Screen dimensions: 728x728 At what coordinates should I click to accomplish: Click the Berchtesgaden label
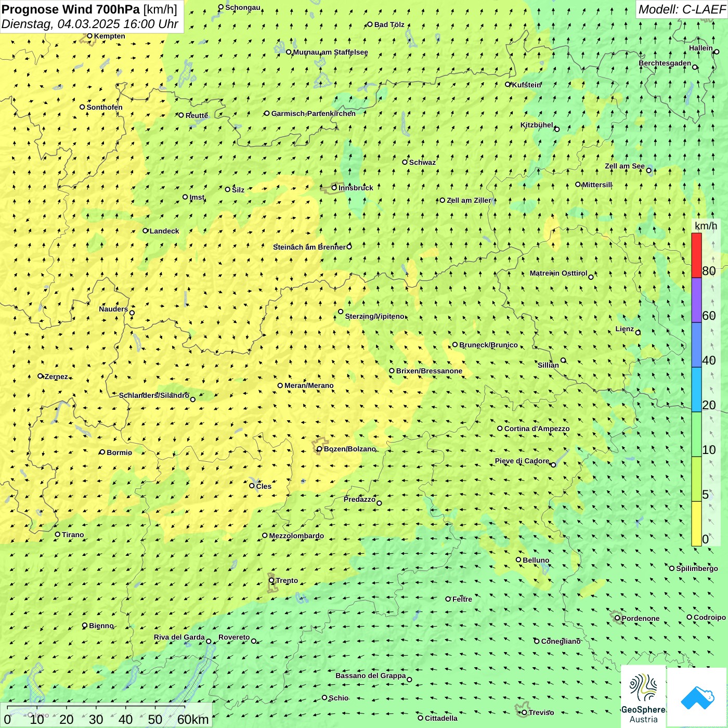click(665, 63)
